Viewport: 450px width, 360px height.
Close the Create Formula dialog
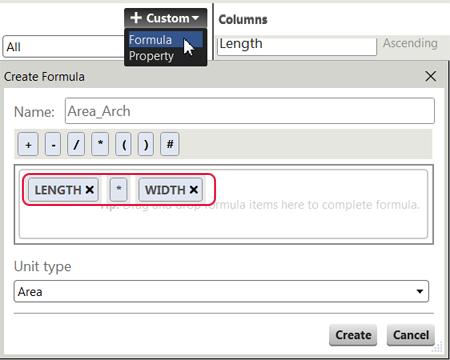pos(431,76)
